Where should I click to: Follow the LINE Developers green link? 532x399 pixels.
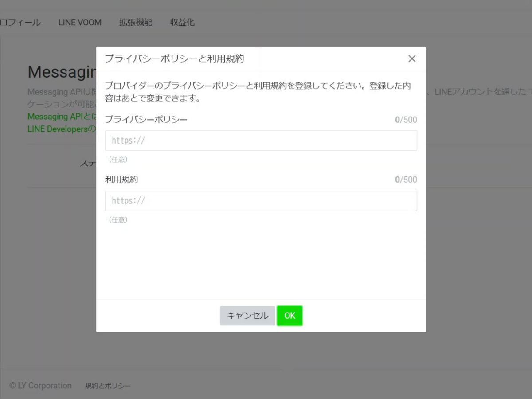[61, 129]
